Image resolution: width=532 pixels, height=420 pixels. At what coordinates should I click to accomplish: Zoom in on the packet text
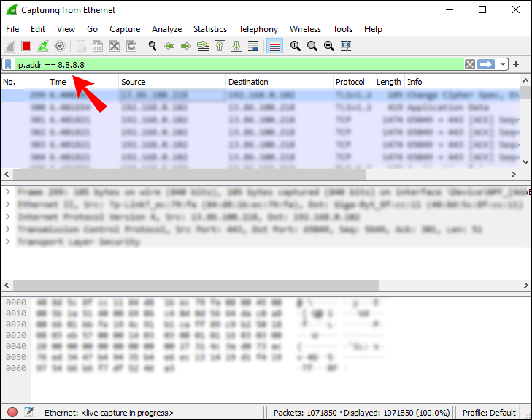295,46
